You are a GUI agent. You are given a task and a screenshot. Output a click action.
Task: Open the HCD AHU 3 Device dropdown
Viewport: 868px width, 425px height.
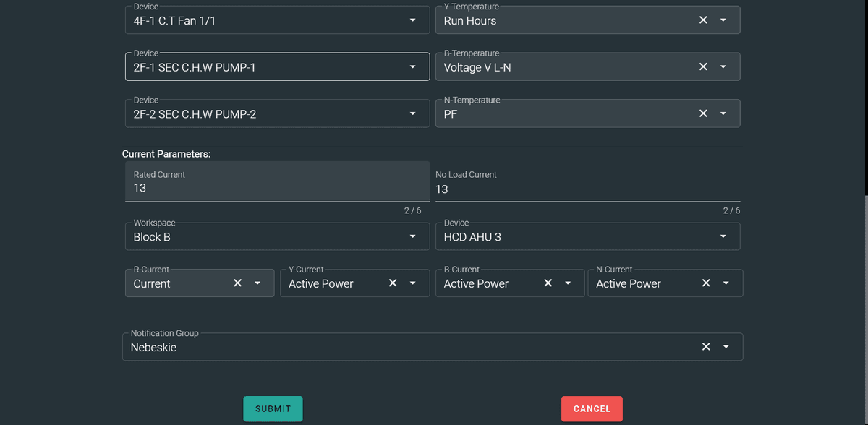click(722, 236)
